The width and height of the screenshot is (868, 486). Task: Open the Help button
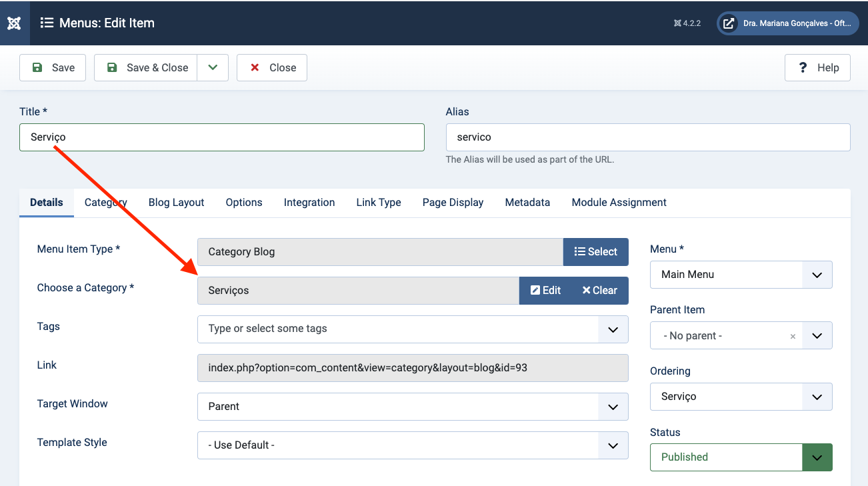pyautogui.click(x=817, y=67)
